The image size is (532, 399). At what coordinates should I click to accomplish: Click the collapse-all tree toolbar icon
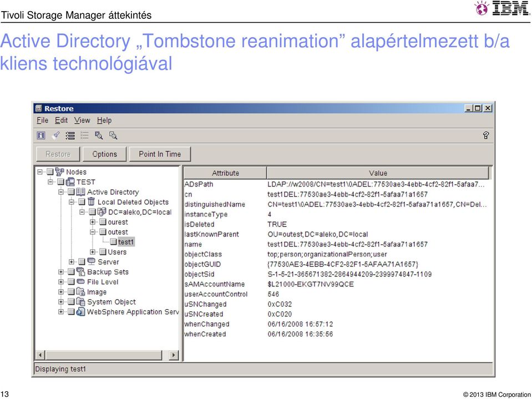(84, 136)
